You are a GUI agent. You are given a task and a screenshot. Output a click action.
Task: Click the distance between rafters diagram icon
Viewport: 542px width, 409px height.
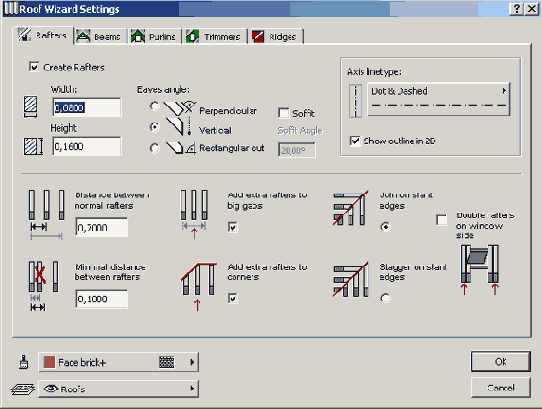click(x=46, y=214)
